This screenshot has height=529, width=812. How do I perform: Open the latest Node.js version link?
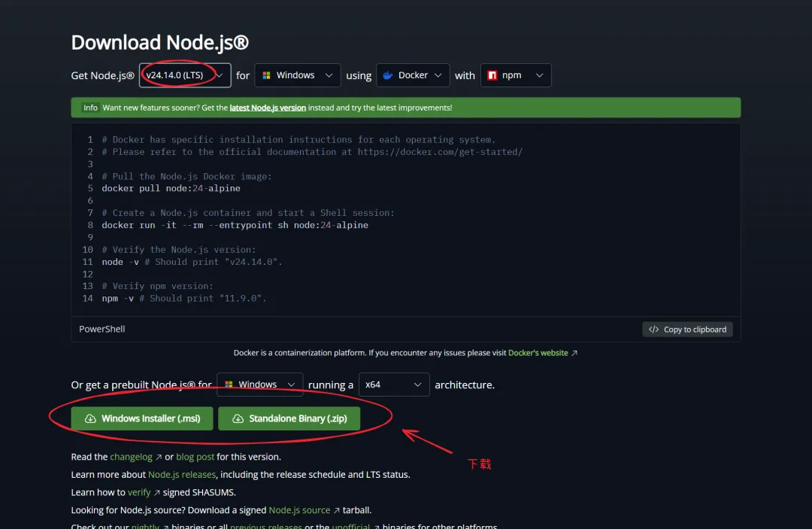[268, 108]
